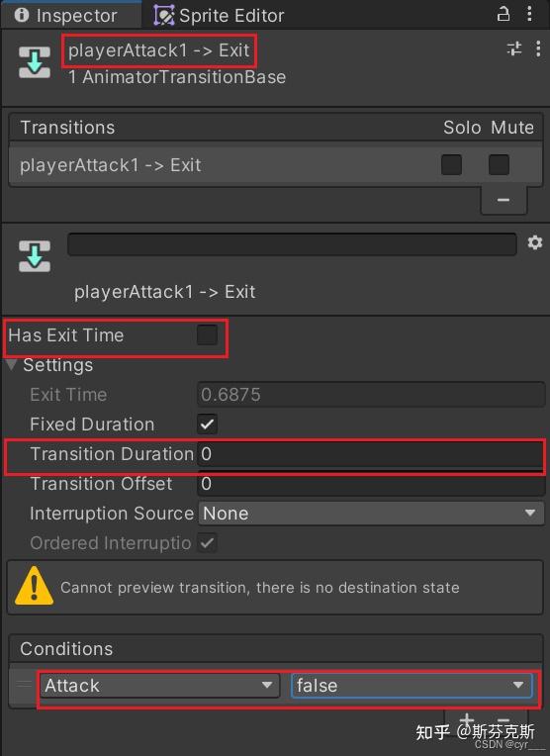Open the transition header kebab menu
550x756 pixels.
(538, 48)
